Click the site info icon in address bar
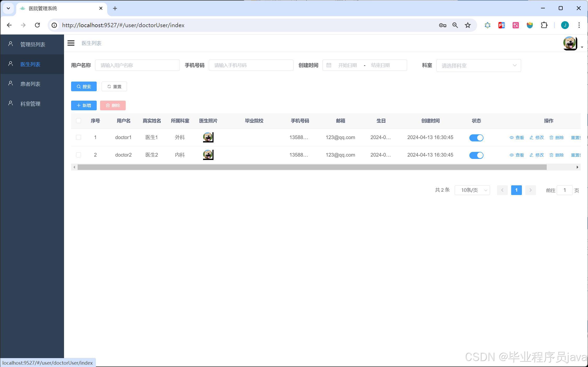 point(54,25)
